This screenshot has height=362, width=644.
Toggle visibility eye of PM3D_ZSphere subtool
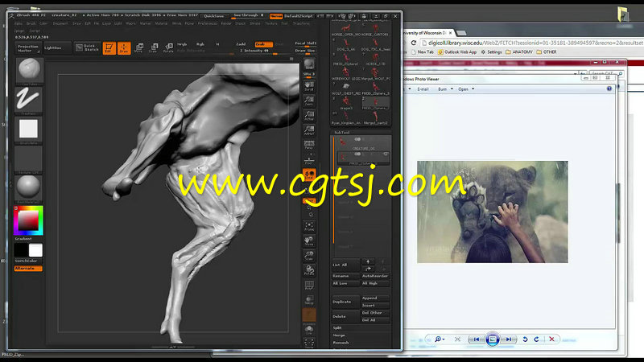(x=386, y=154)
